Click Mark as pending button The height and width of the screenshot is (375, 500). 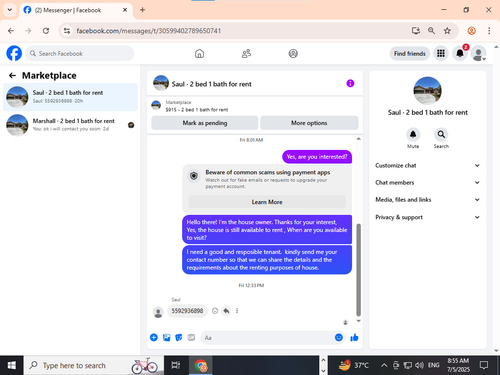(205, 123)
